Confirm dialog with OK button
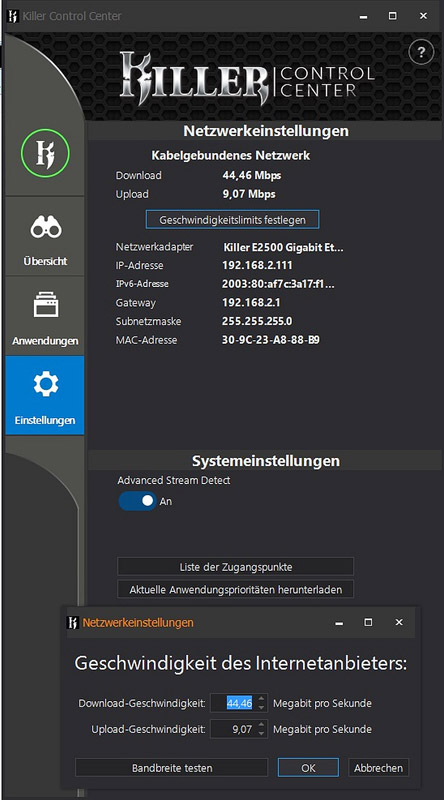 (308, 768)
